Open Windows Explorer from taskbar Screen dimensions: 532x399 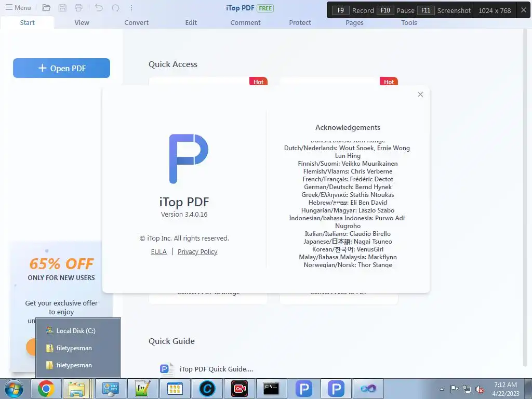[x=77, y=389]
